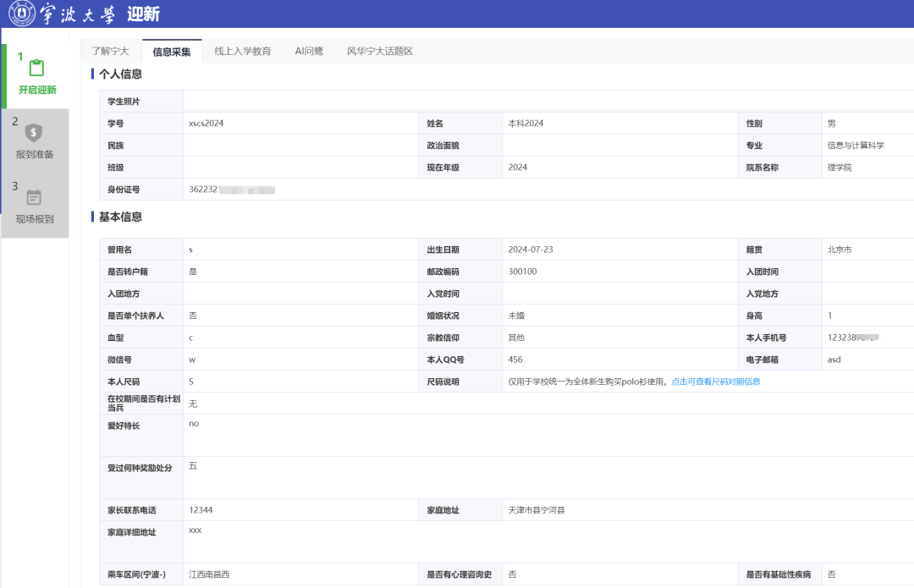The width and height of the screenshot is (914, 588).
Task: Open the 现场报到 calendar icon step
Action: pos(34,198)
